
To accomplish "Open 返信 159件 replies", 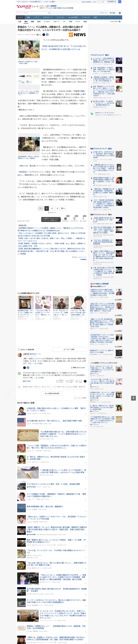I will 27,381.
